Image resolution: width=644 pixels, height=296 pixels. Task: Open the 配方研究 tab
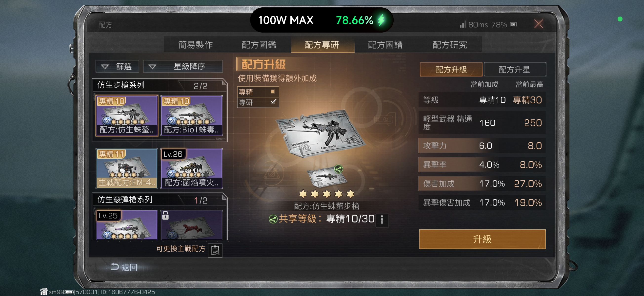click(x=449, y=45)
